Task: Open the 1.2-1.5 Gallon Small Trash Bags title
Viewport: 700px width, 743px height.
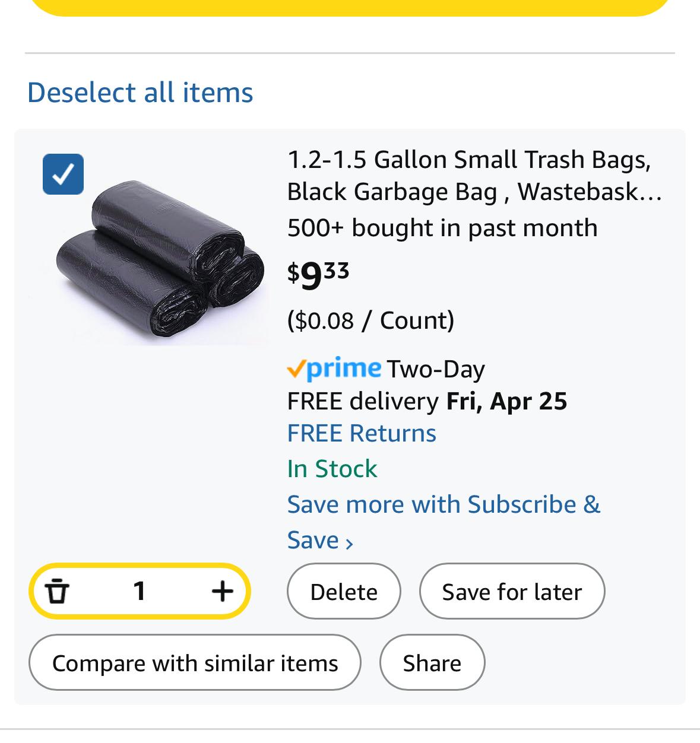Action: pyautogui.click(x=474, y=176)
